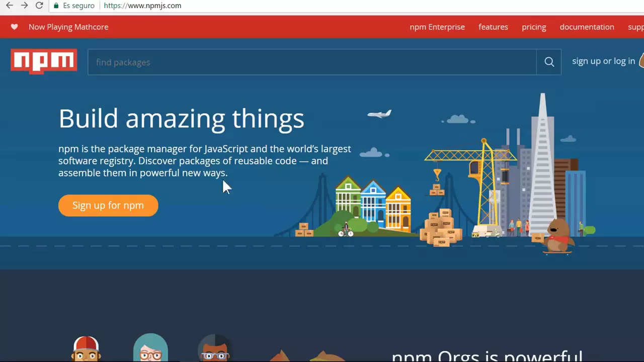Open npm Enterprise link
The height and width of the screenshot is (362, 644).
[437, 27]
